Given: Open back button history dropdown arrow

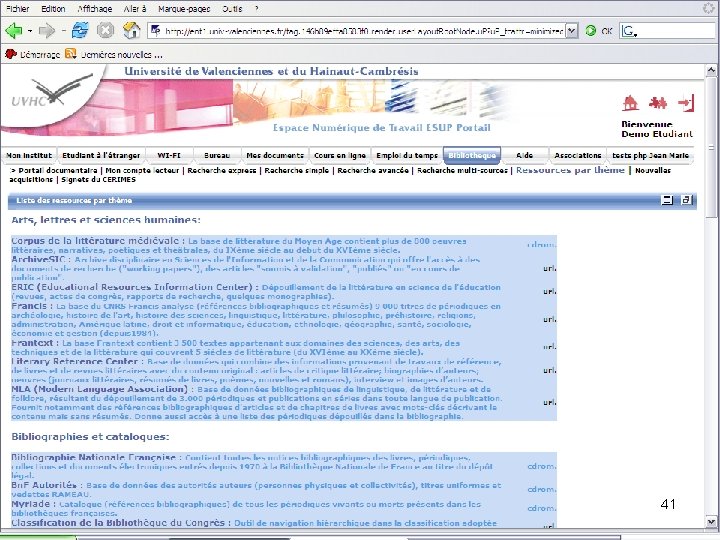Looking at the screenshot, I should point(30,31).
